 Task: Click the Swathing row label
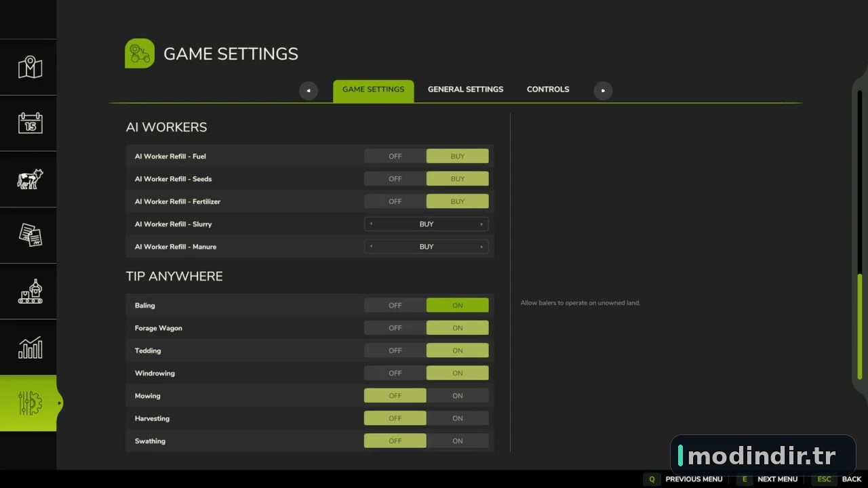(x=150, y=441)
